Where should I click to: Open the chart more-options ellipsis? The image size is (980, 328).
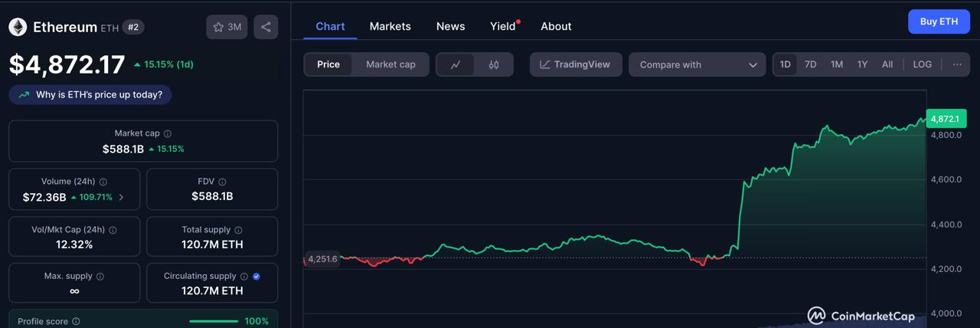tap(957, 64)
